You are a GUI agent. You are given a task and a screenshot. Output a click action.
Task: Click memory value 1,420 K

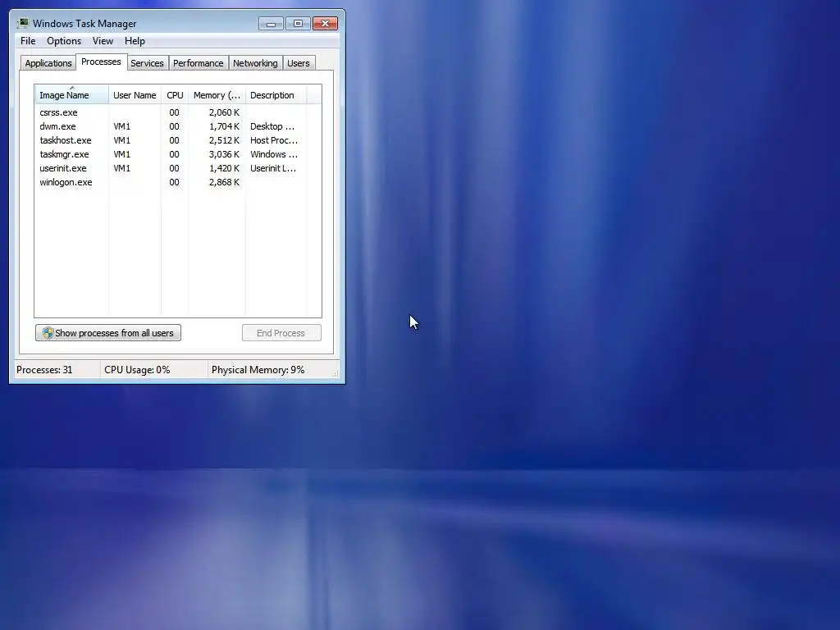(x=224, y=168)
